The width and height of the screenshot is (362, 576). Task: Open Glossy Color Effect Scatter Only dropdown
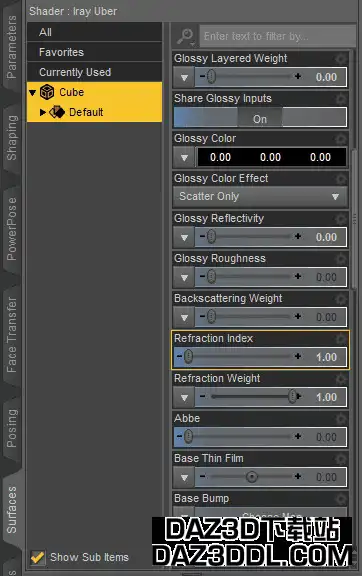[260, 197]
